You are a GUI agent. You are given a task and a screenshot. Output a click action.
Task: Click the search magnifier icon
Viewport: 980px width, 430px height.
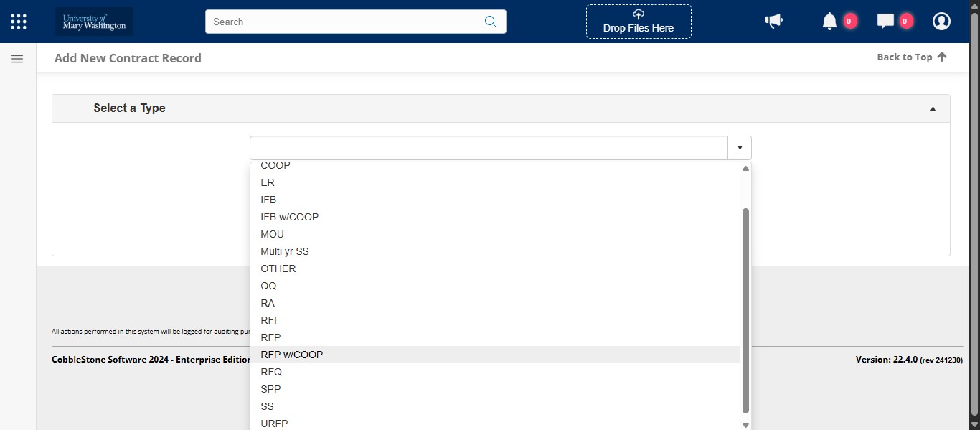click(491, 22)
